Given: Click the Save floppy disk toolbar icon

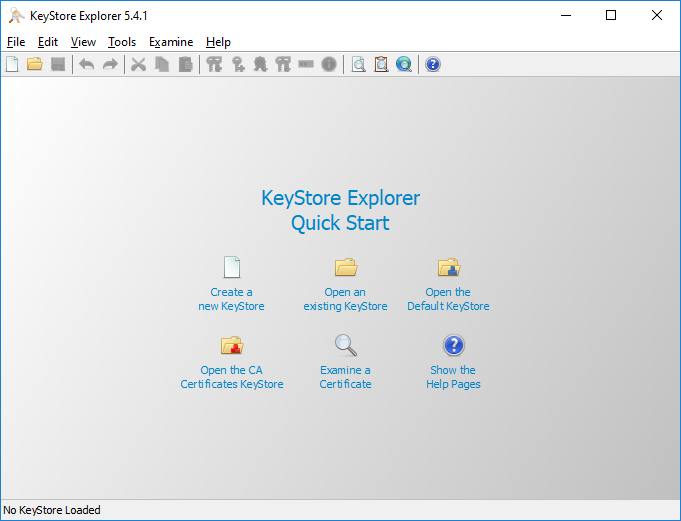Looking at the screenshot, I should (58, 64).
